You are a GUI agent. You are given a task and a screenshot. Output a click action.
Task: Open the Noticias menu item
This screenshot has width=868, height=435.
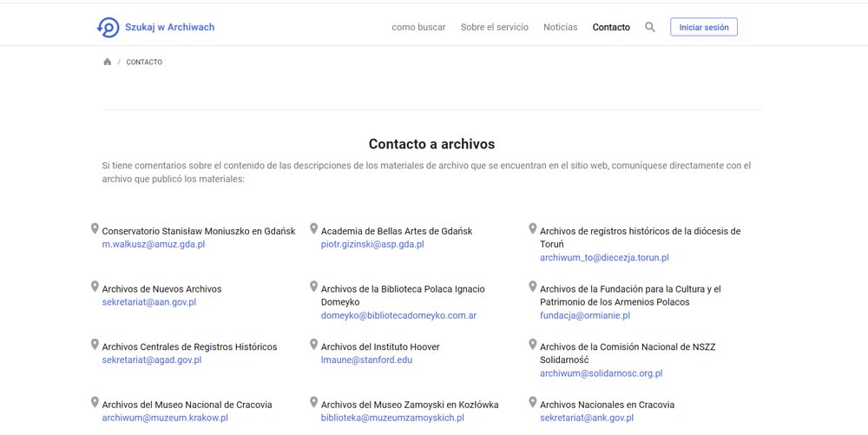click(x=560, y=27)
